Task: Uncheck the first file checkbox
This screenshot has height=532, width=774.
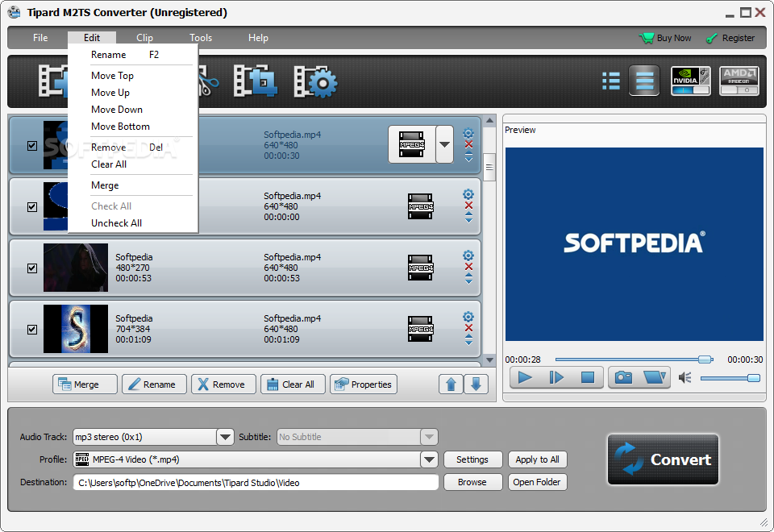Action: [x=32, y=146]
